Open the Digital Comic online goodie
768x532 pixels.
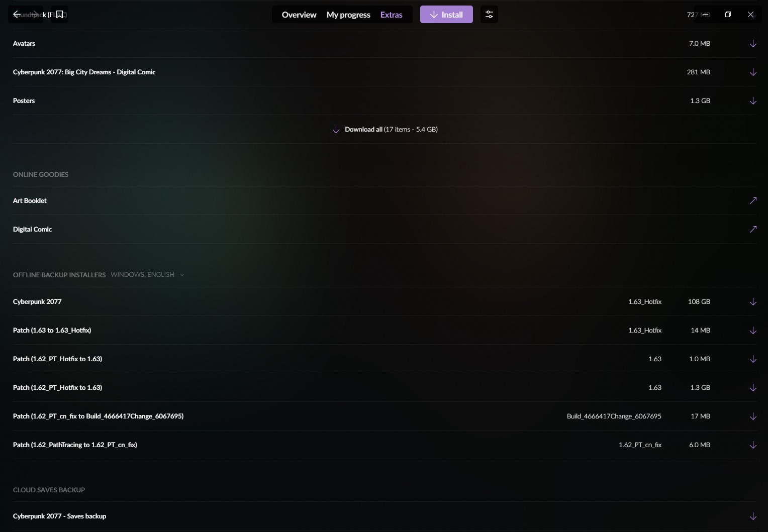pyautogui.click(x=32, y=229)
